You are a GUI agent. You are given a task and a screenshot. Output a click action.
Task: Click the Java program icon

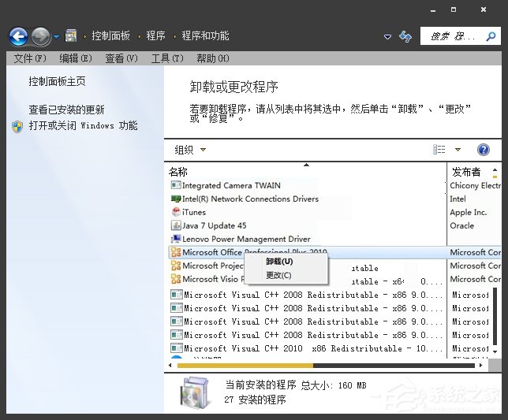point(176,225)
